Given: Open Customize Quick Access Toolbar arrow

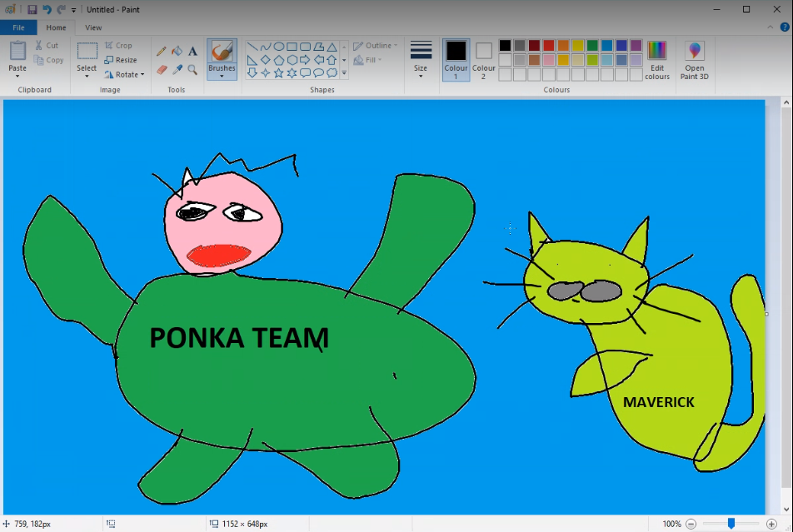Looking at the screenshot, I should (x=74, y=10).
